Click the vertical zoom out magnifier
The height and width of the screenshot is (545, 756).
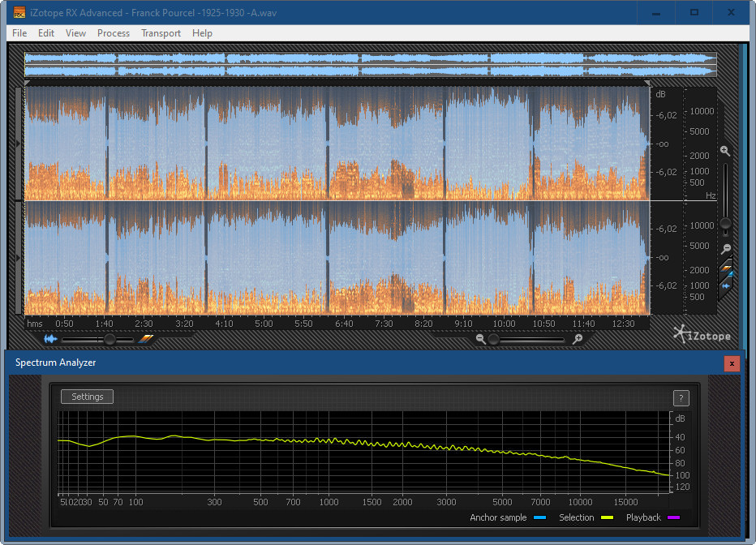[x=726, y=249]
